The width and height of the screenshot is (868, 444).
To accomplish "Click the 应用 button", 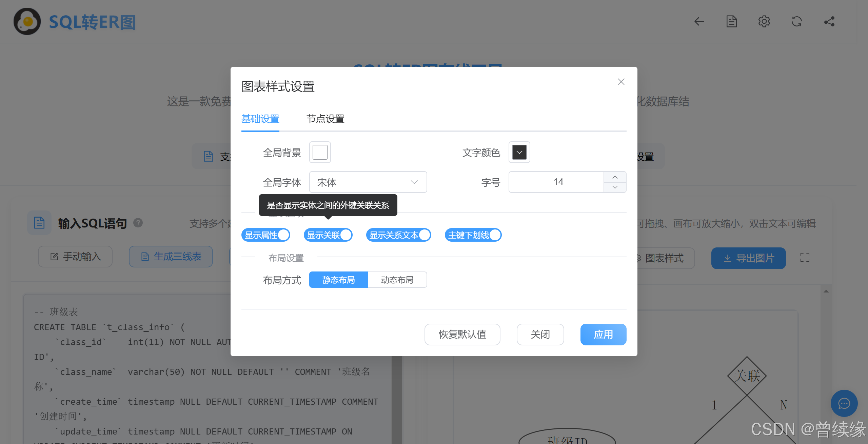I will tap(603, 334).
